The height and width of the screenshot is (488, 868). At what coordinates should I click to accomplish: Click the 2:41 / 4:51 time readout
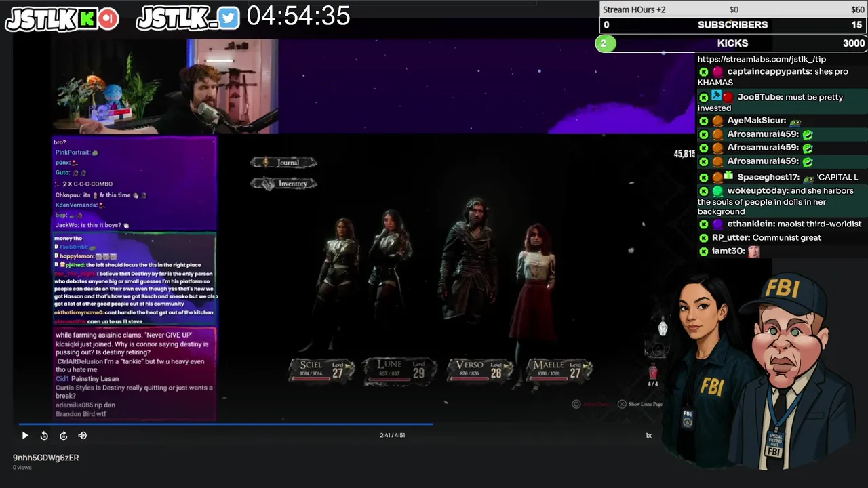[392, 435]
